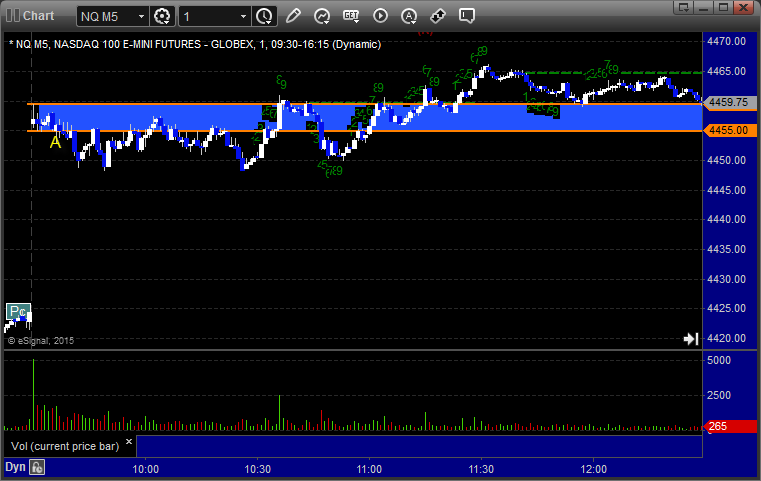This screenshot has width=761, height=481.
Task: Click the orange 4455.00 price tag
Action: pyautogui.click(x=729, y=131)
